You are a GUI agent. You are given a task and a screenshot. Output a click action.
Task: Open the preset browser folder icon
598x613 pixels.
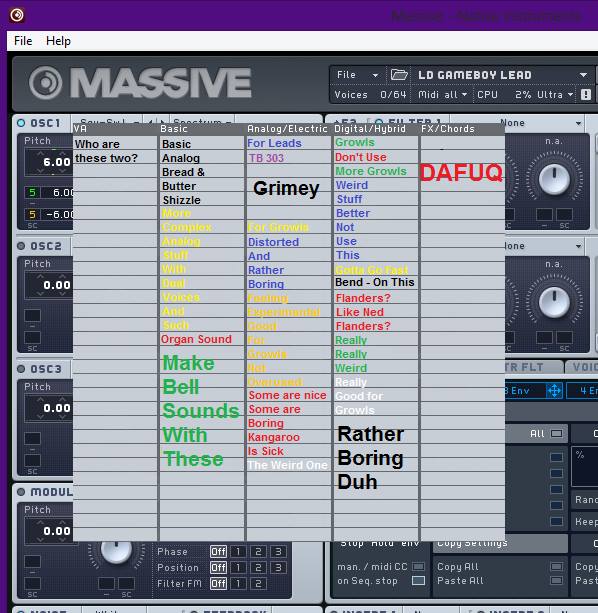[x=399, y=74]
